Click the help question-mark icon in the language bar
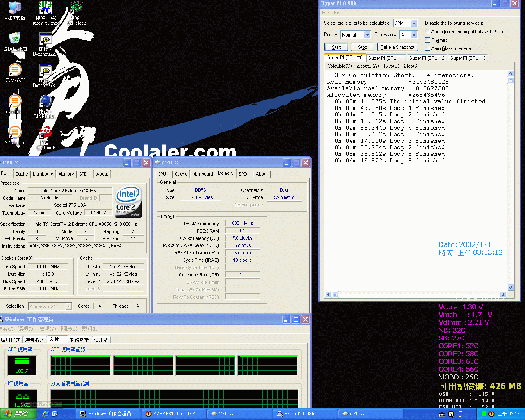 click(451, 414)
